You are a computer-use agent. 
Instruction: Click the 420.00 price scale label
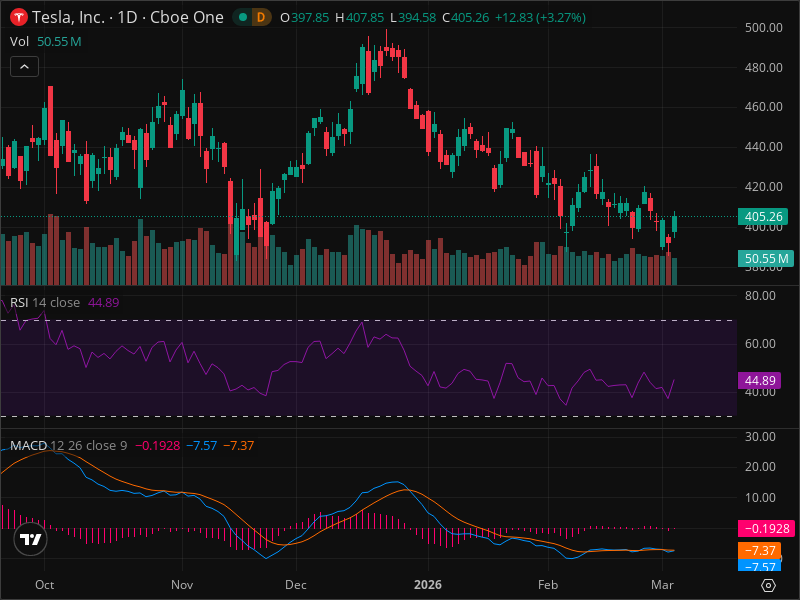(763, 187)
